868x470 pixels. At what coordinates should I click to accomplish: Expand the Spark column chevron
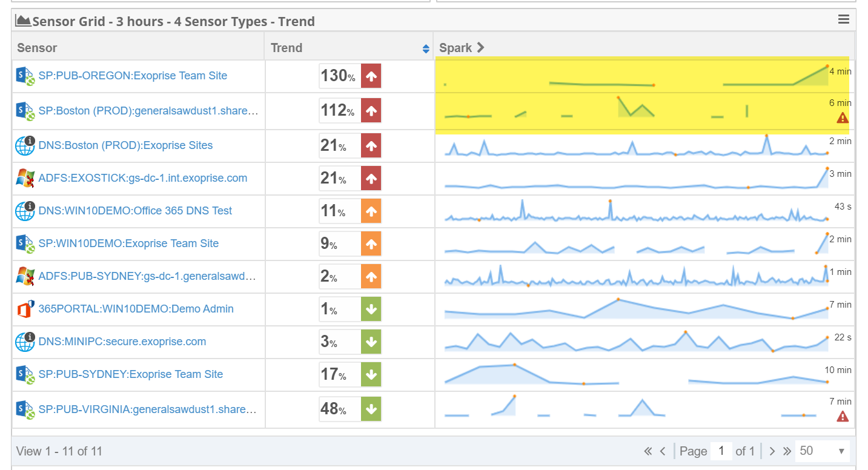(x=480, y=47)
